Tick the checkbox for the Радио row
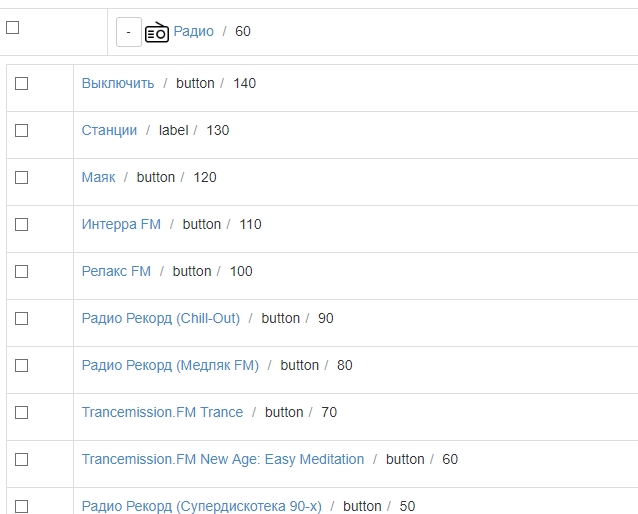The height and width of the screenshot is (514, 638). [13, 28]
